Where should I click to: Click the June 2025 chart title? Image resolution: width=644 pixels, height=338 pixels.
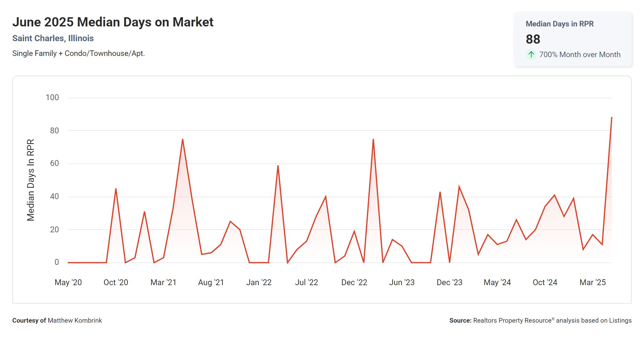tap(113, 22)
